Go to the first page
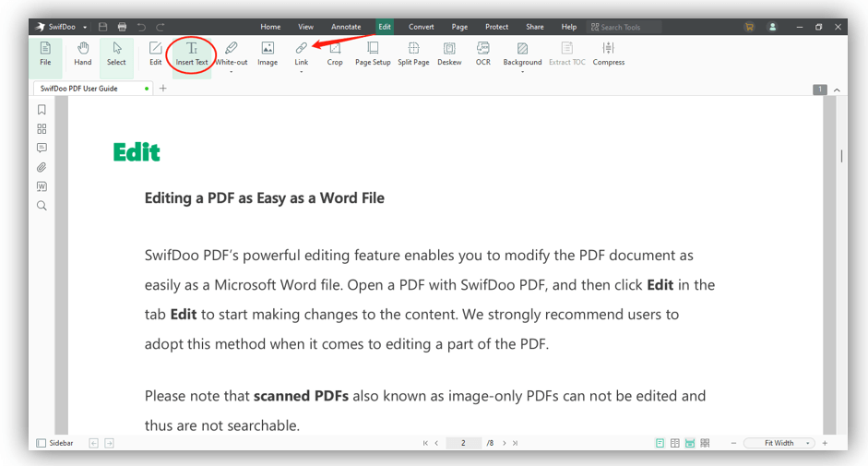Viewport: 868px width, 466px height. coord(425,443)
